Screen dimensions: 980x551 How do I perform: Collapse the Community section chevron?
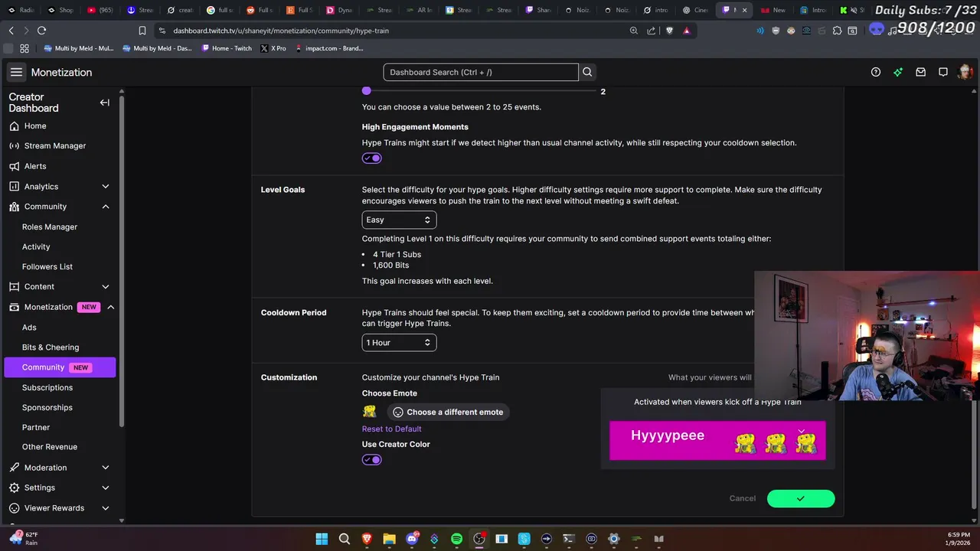(106, 207)
